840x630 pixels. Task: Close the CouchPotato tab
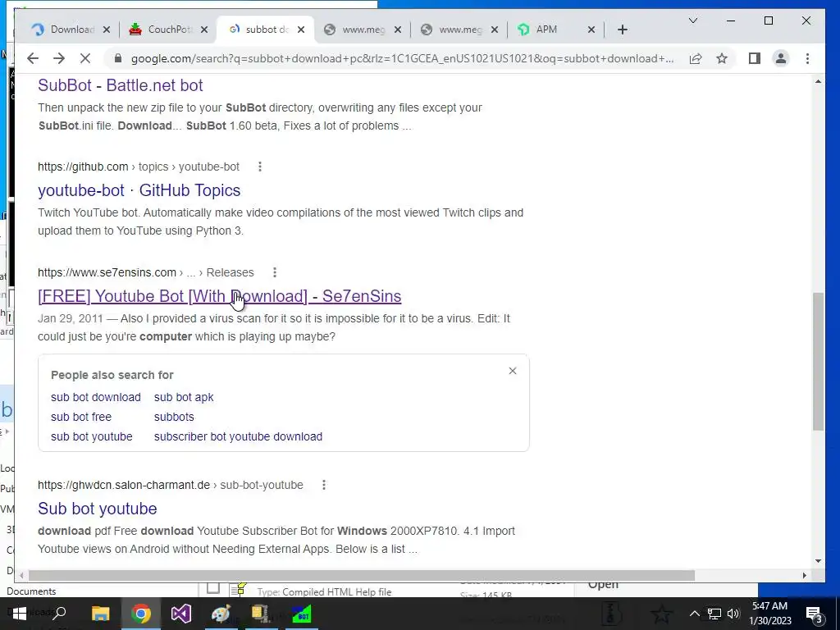click(204, 30)
